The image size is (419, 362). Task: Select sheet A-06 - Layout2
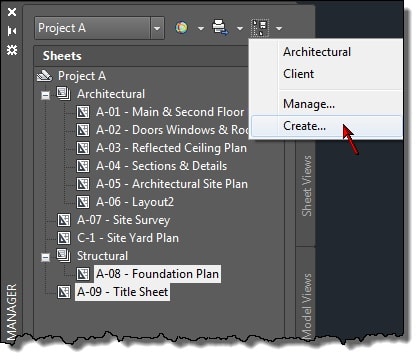(135, 202)
